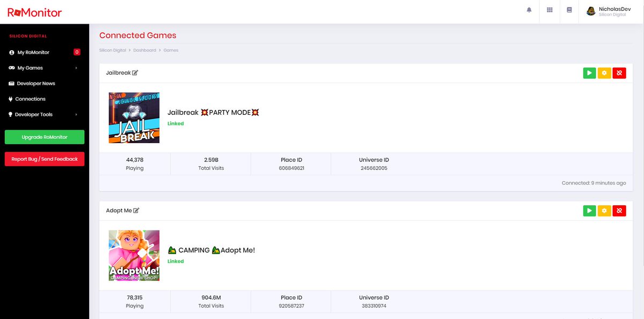Viewport: 644px width, 319px height.
Task: Click the Developer News icon
Action: [12, 84]
